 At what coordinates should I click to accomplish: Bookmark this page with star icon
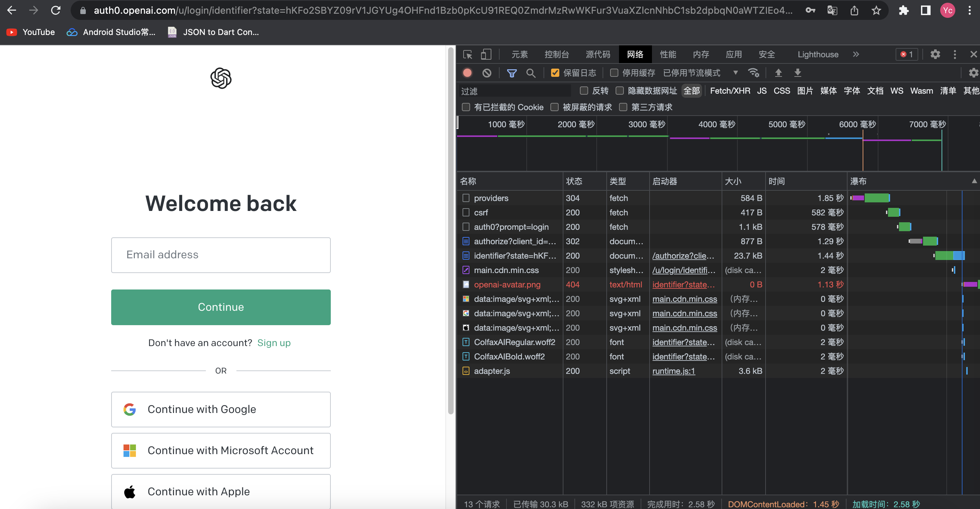tap(876, 10)
